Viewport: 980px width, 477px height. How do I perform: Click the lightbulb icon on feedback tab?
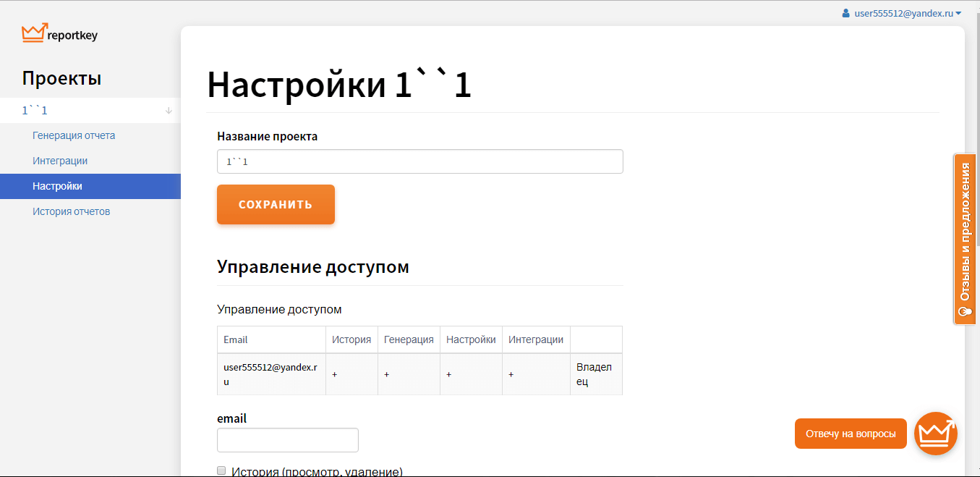[x=964, y=311]
